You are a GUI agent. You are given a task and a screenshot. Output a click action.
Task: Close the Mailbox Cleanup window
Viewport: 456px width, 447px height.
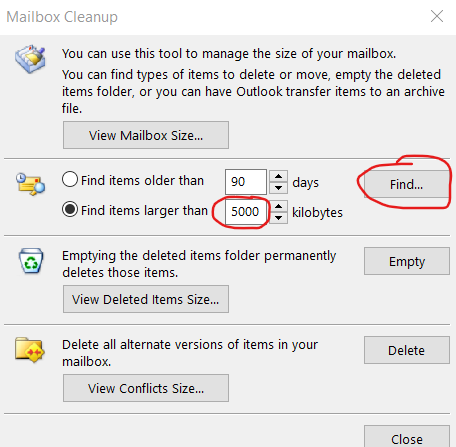coord(437,16)
